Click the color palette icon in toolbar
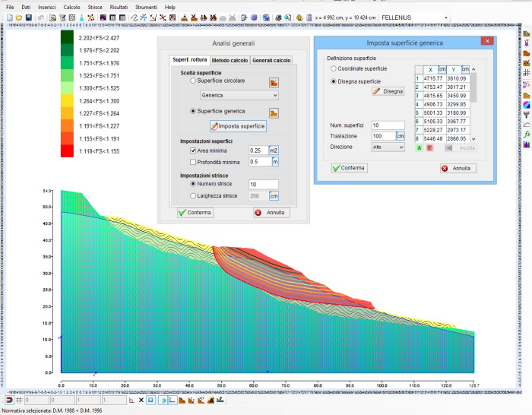This screenshot has width=532, height=415. [x=299, y=17]
